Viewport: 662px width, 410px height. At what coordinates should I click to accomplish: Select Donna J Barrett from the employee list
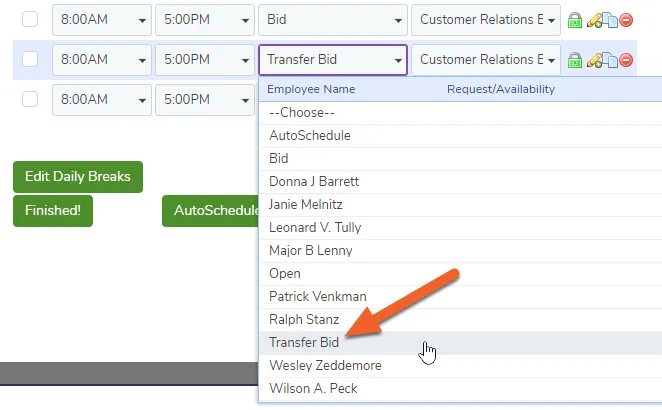[x=460, y=182]
